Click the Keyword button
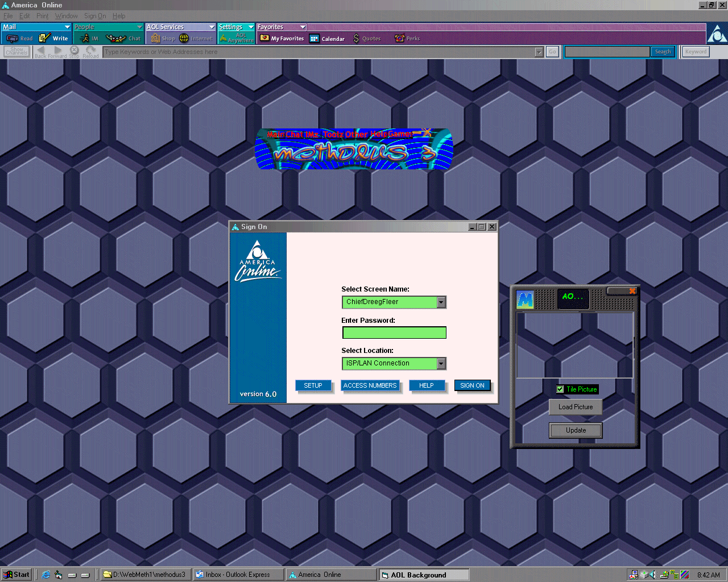The width and height of the screenshot is (728, 582). pyautogui.click(x=696, y=52)
